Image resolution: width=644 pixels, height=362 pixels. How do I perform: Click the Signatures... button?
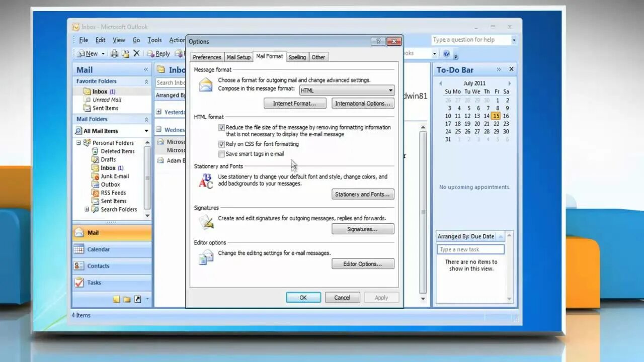pos(363,229)
